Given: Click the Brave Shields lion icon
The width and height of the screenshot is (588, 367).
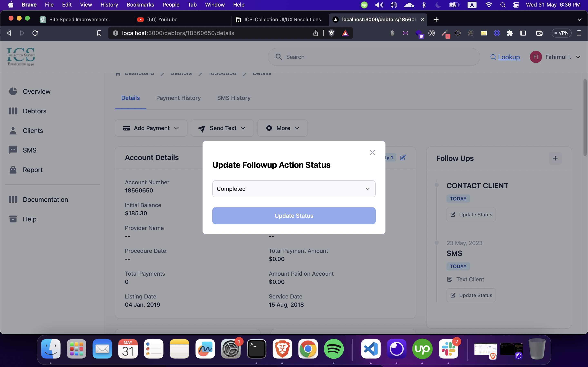Looking at the screenshot, I should click(x=331, y=33).
